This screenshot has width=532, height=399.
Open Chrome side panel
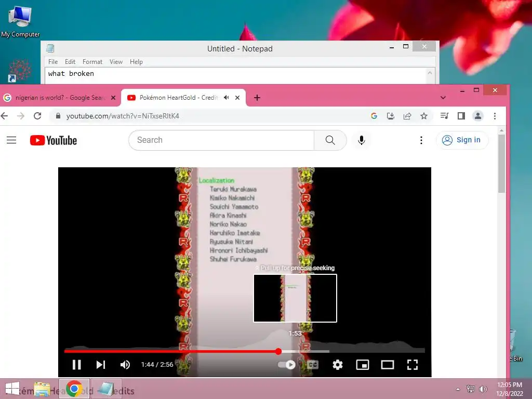(x=461, y=116)
